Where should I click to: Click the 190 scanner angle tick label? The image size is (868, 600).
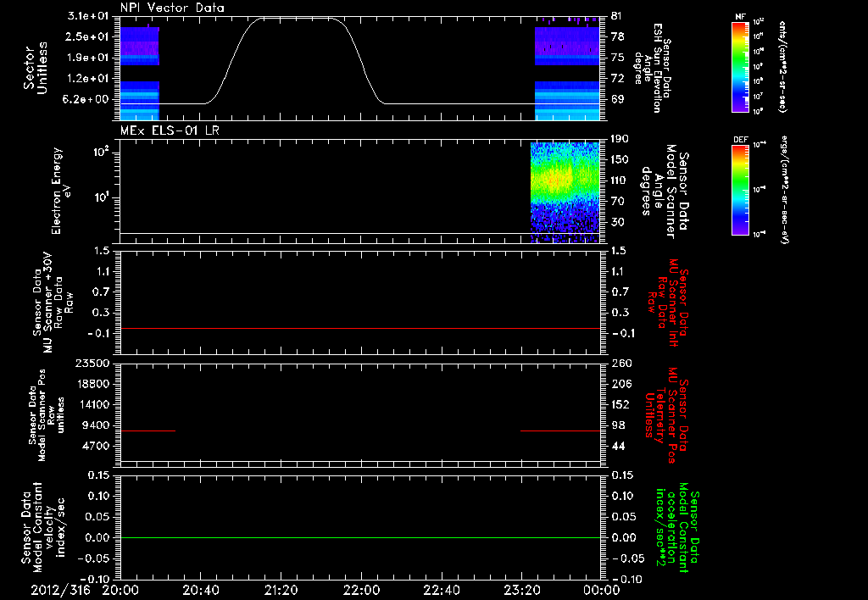[x=620, y=139]
